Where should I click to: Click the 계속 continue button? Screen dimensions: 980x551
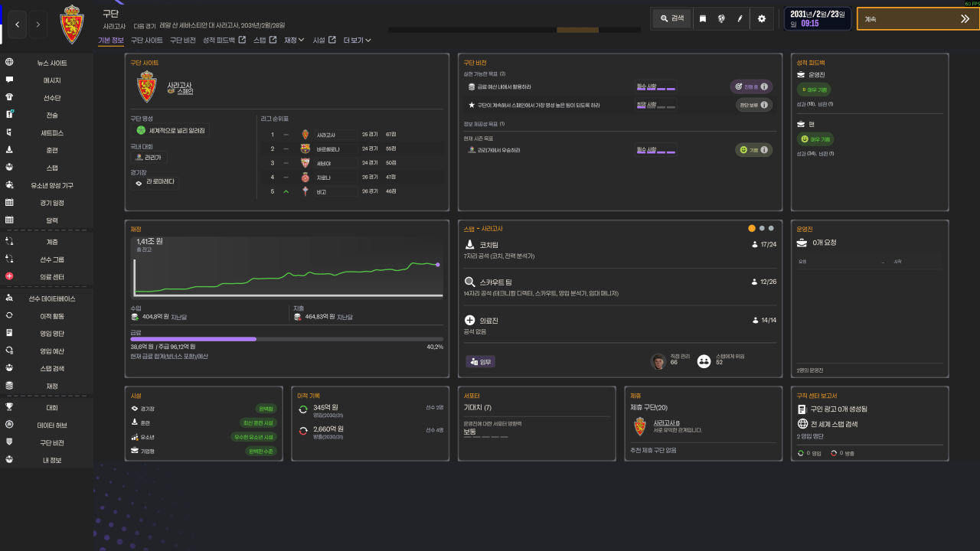pos(918,19)
